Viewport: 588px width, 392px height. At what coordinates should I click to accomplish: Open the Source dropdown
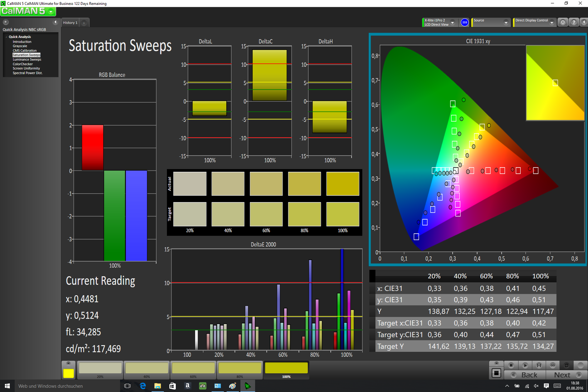coord(506,22)
